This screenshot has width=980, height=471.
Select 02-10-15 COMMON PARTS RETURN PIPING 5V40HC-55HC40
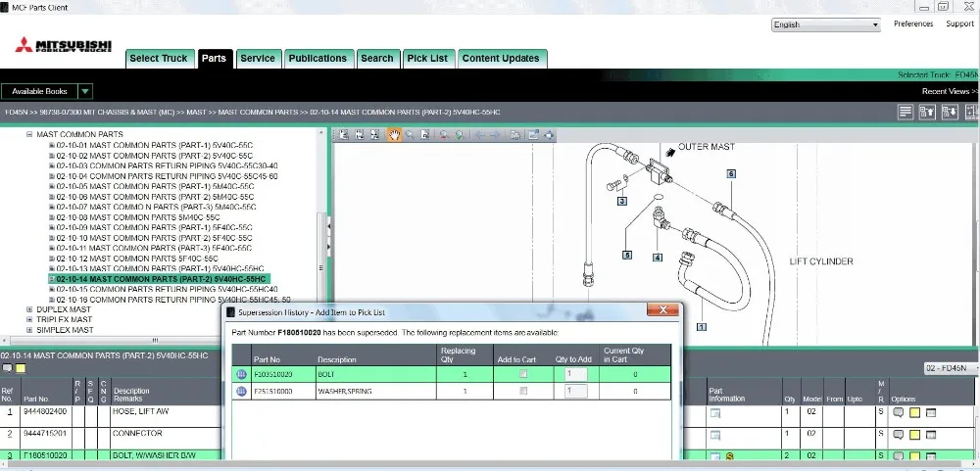[x=167, y=289]
